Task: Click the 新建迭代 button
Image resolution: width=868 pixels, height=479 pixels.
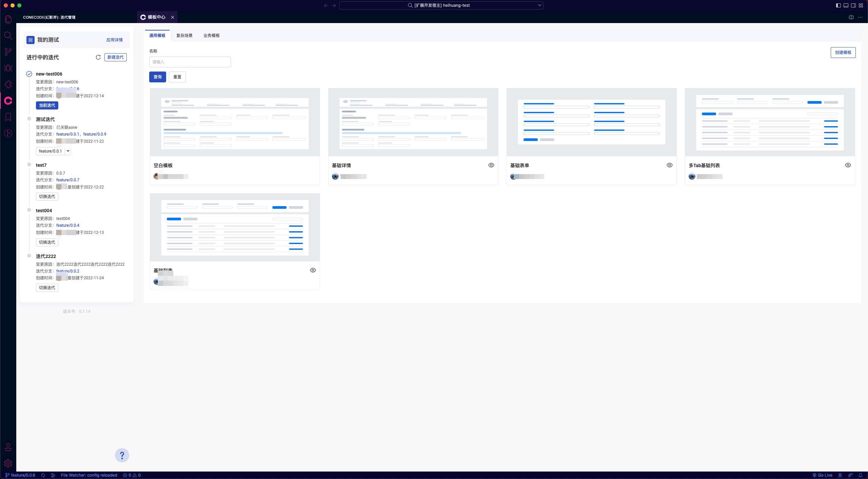Action: point(115,57)
